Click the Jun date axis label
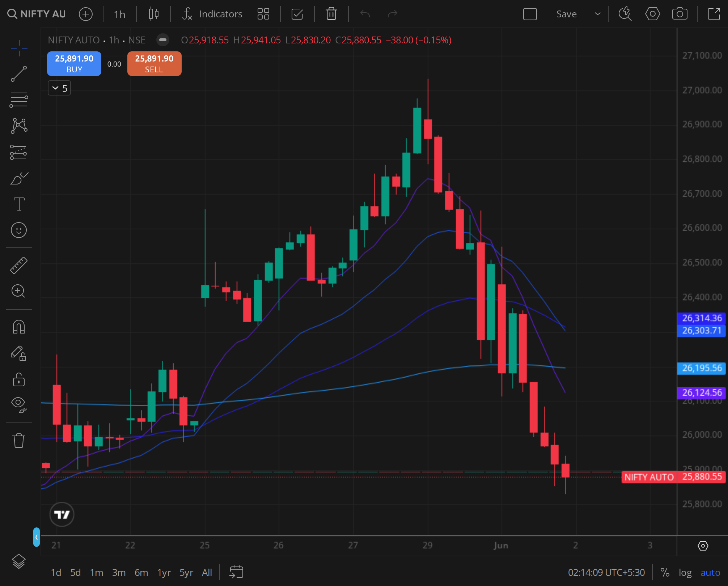 [x=501, y=545]
